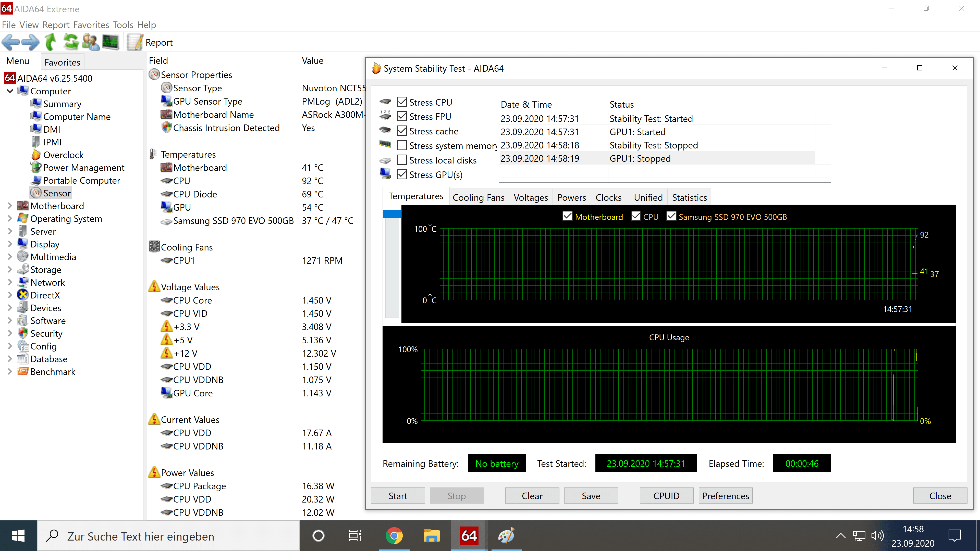Click the DirectX icon in tree
This screenshot has width=980, height=551.
coord(23,295)
